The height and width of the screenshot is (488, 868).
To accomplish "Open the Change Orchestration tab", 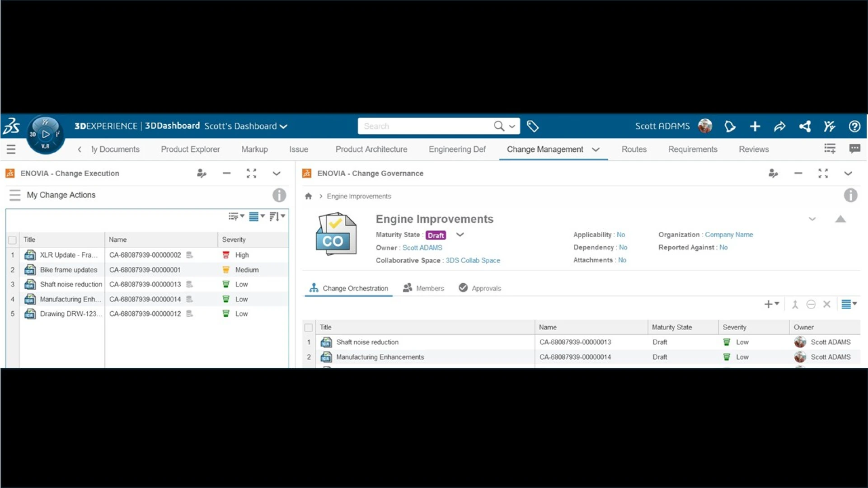I will [x=348, y=288].
